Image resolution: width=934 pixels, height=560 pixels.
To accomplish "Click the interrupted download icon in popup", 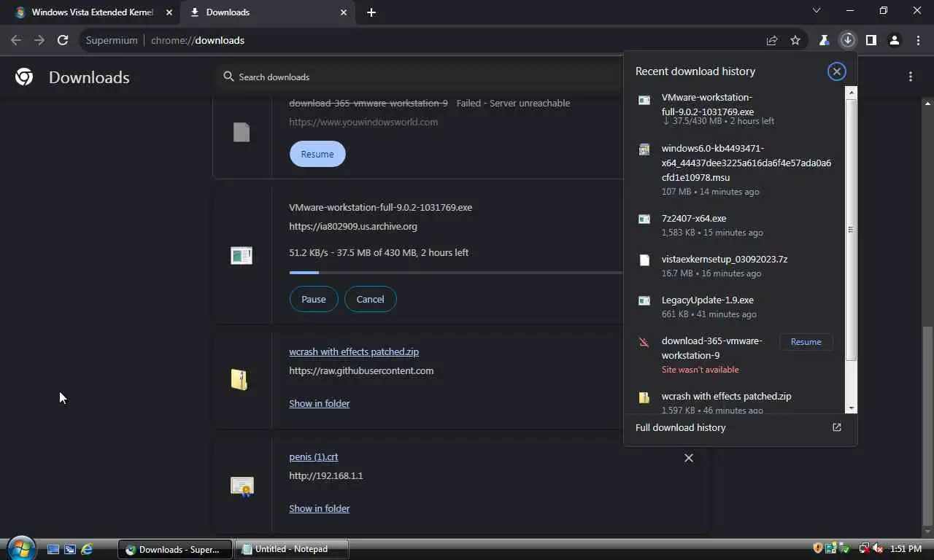I will [644, 341].
